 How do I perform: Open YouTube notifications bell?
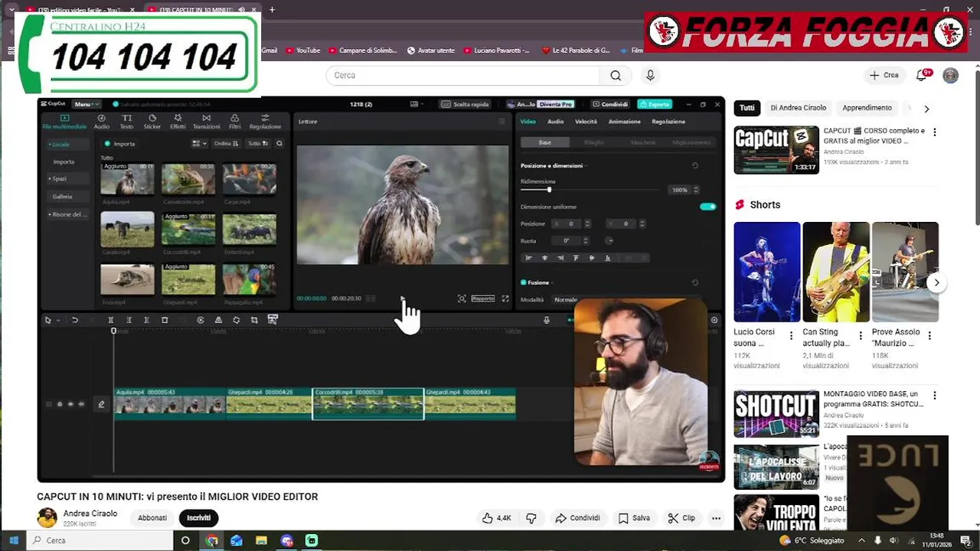click(923, 75)
